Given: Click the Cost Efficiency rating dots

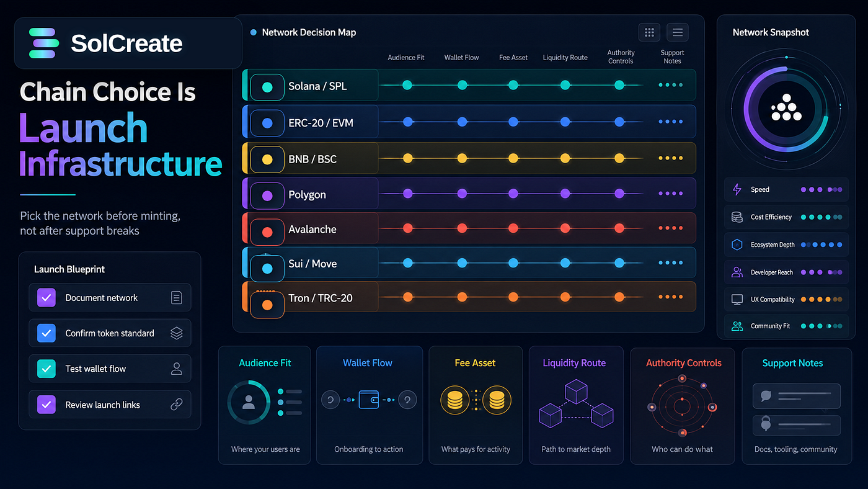Looking at the screenshot, I should tap(821, 217).
